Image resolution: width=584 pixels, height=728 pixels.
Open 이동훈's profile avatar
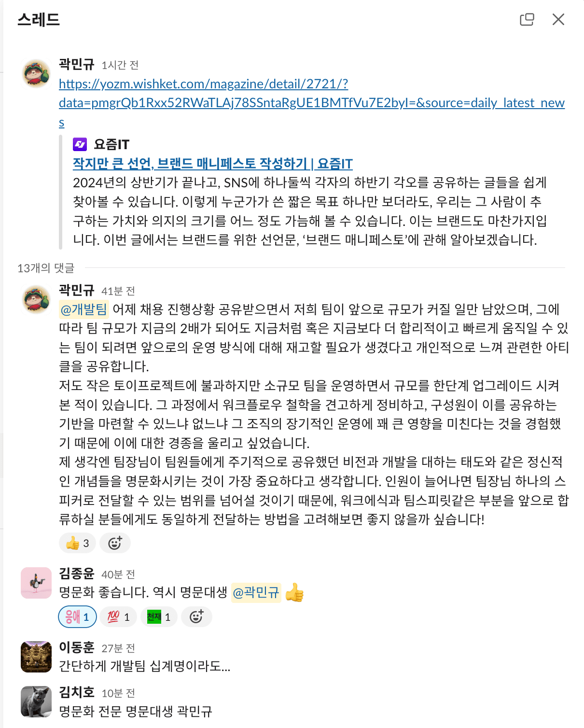coord(36,657)
